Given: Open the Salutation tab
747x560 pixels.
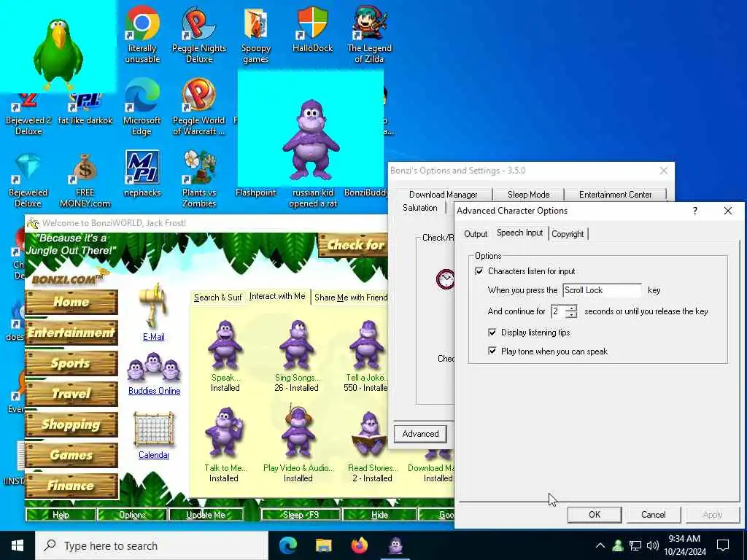Looking at the screenshot, I should coord(419,208).
